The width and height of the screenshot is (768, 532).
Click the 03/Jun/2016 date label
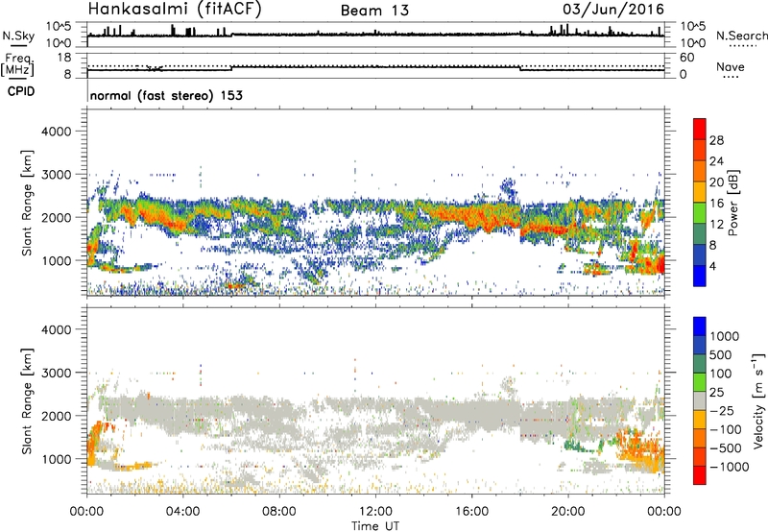tap(613, 10)
